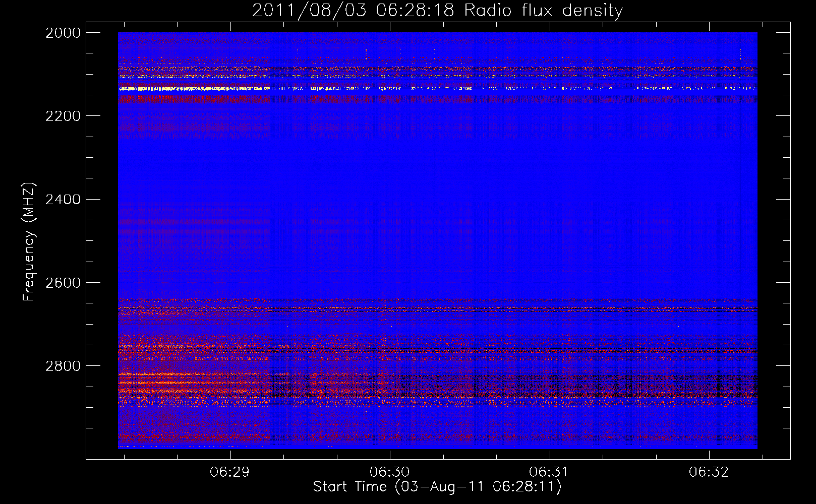
Task: Click the "Start Time (03-Aug-11 06:28:11)" label
Action: coord(437,487)
